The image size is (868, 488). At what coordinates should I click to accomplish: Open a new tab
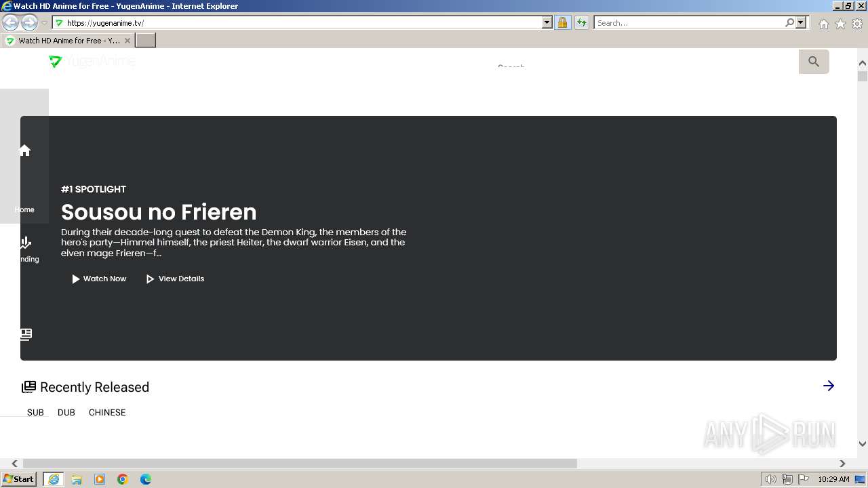[146, 40]
